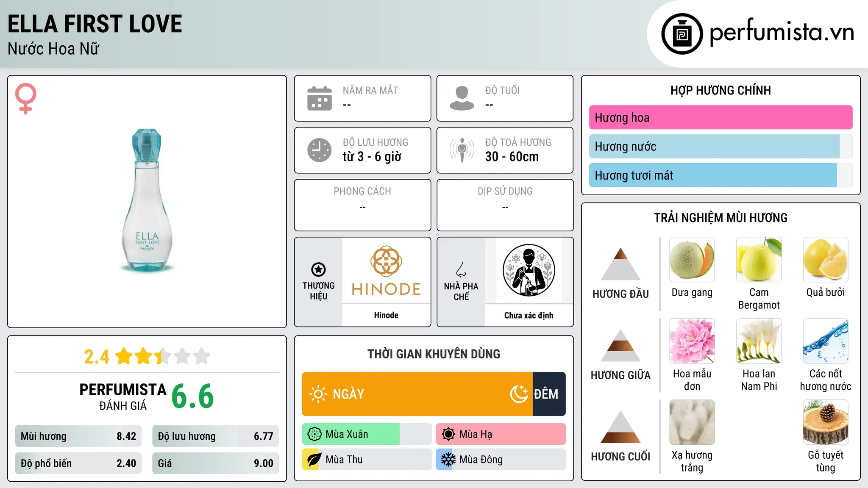
Task: Select the Gỗ tuyết tùng note image
Action: pos(826,422)
